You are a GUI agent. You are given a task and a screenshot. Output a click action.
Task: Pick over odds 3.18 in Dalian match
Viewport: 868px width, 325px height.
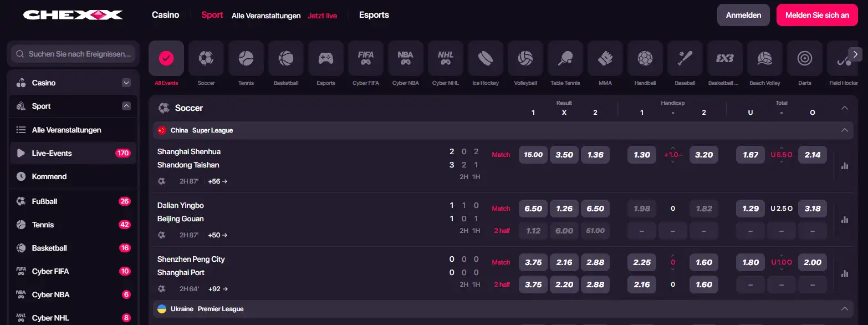tap(813, 209)
